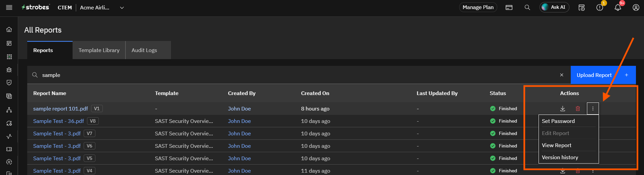This screenshot has height=175, width=644.
Task: Select Edit Report menu entry
Action: point(568,133)
